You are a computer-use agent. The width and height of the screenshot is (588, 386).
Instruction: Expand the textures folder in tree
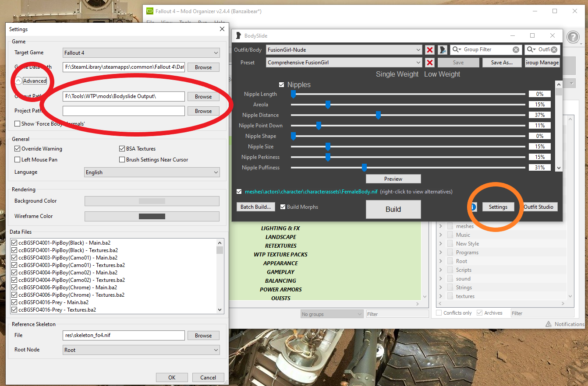click(441, 296)
